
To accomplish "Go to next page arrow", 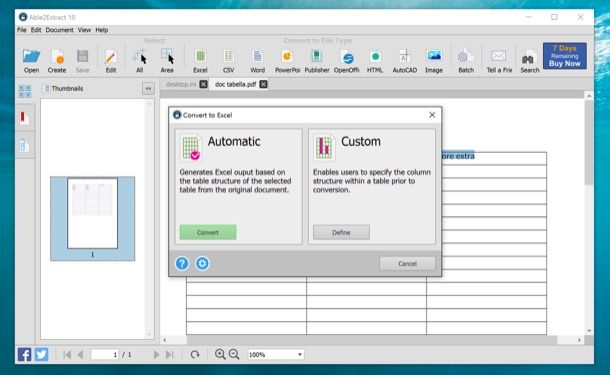I will point(156,354).
